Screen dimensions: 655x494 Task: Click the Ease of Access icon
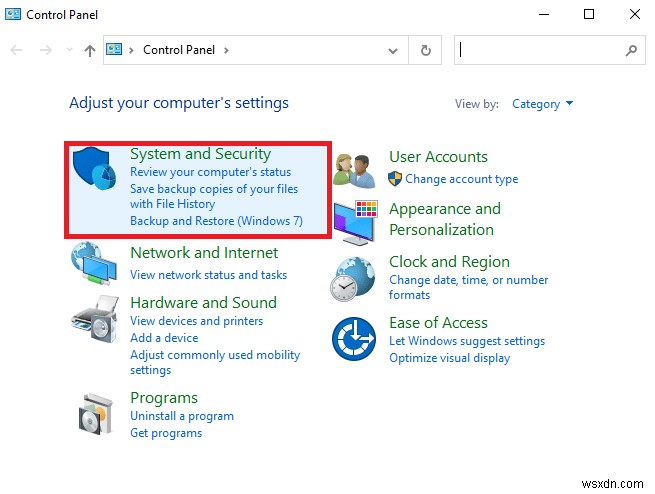click(x=355, y=338)
